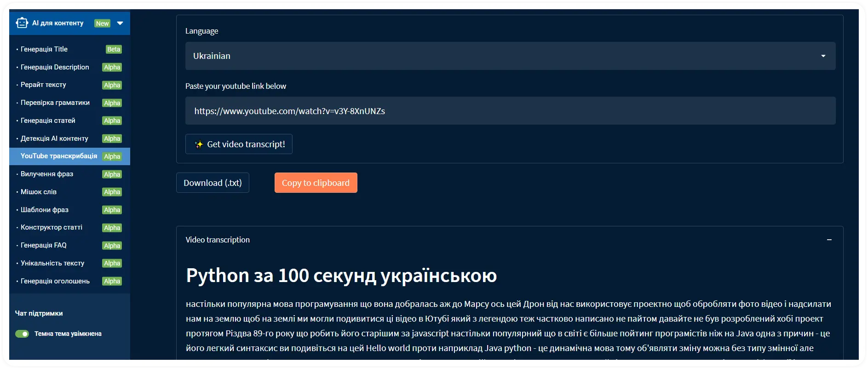Click the AI robot icon in sidebar header

(x=22, y=23)
